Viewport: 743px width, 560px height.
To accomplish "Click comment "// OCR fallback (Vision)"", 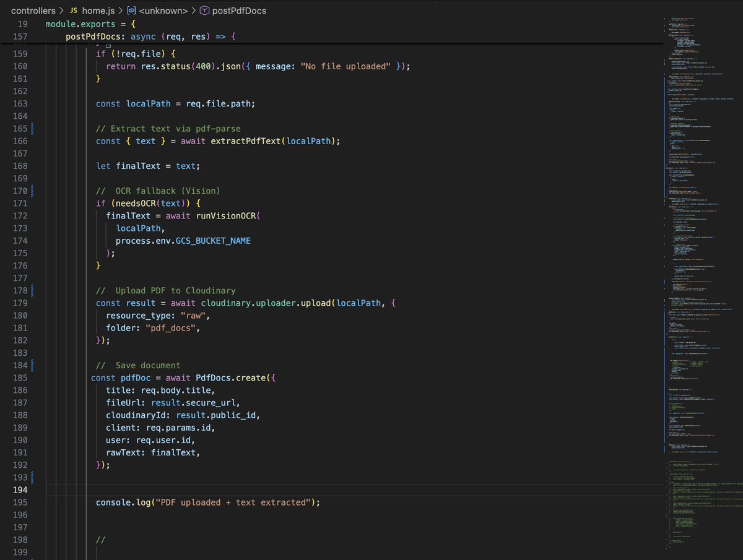I will (x=158, y=191).
